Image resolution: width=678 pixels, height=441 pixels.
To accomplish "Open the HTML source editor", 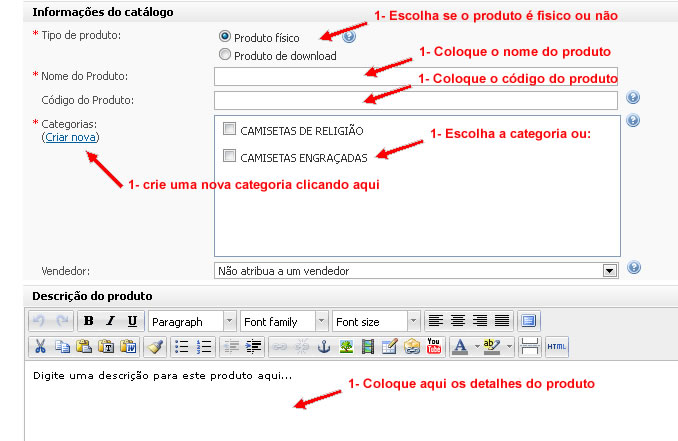I will coord(557,347).
